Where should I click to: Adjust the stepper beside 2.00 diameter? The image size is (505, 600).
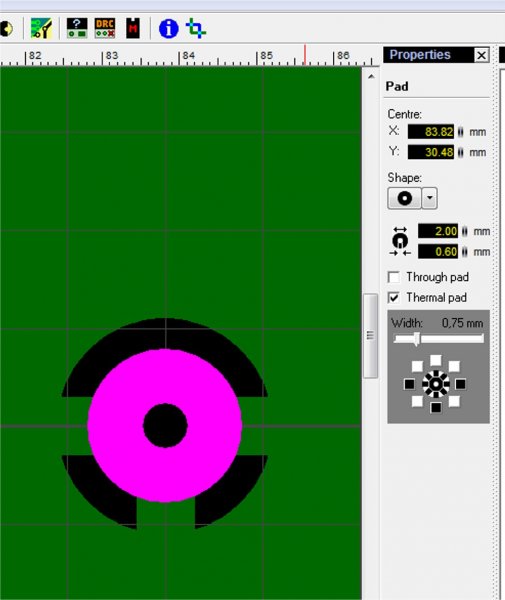coord(464,231)
